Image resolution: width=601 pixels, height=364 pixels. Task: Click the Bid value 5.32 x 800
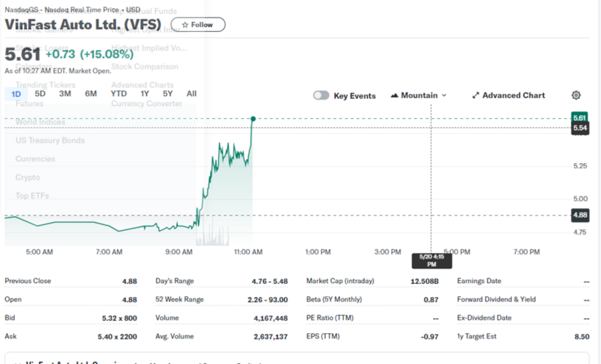119,318
